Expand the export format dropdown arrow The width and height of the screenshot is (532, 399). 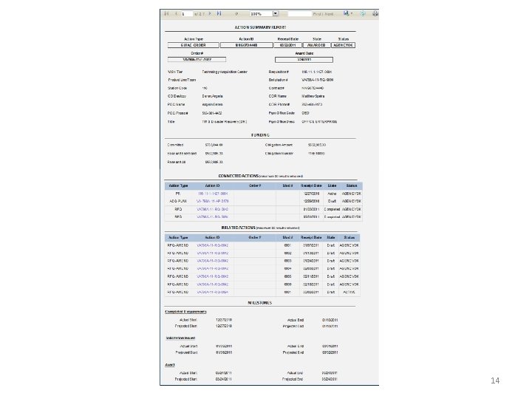352,13
